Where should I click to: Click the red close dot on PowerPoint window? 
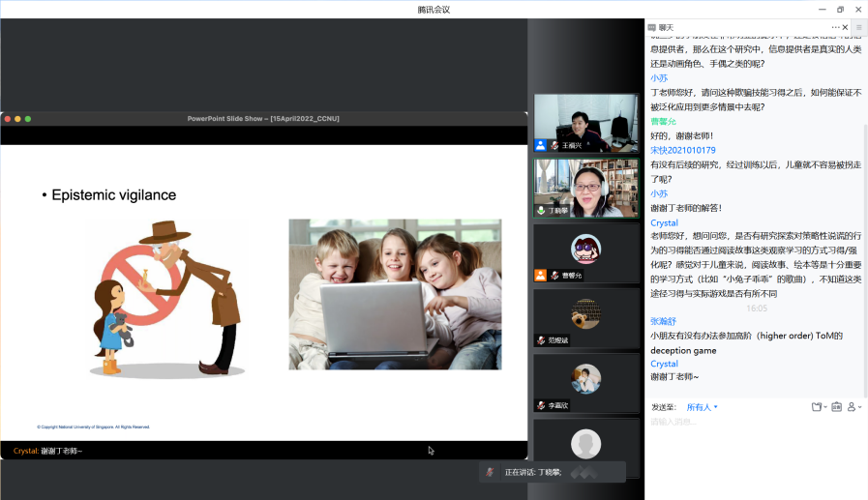point(8,119)
